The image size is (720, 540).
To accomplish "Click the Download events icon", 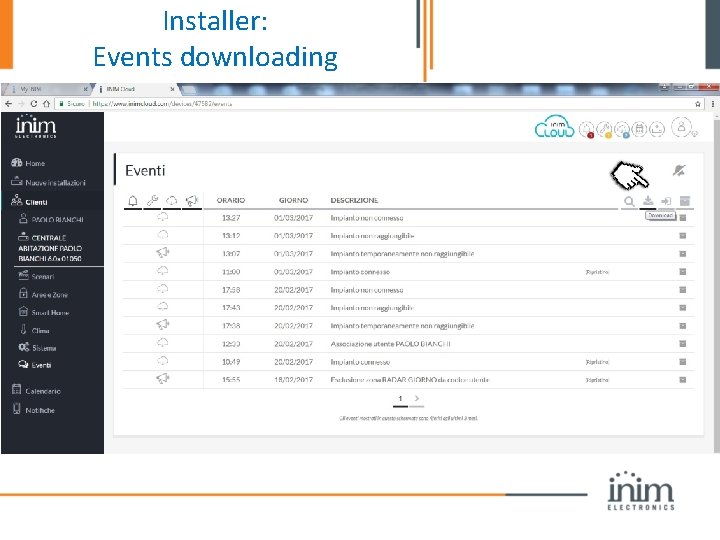I will click(x=648, y=201).
